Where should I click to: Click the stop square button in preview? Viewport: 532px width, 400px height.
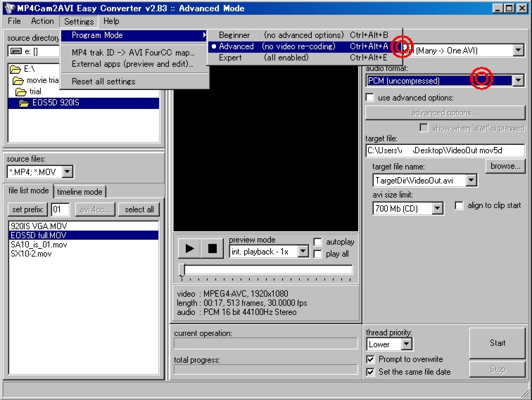coord(213,248)
